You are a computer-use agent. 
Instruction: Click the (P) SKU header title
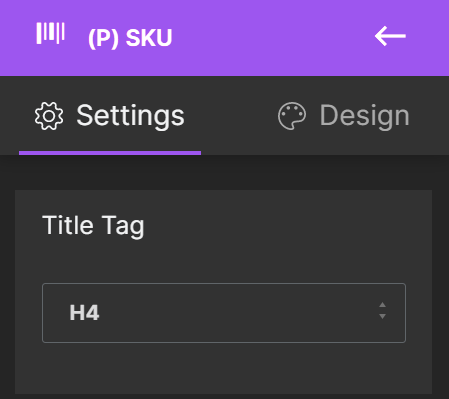(130, 38)
